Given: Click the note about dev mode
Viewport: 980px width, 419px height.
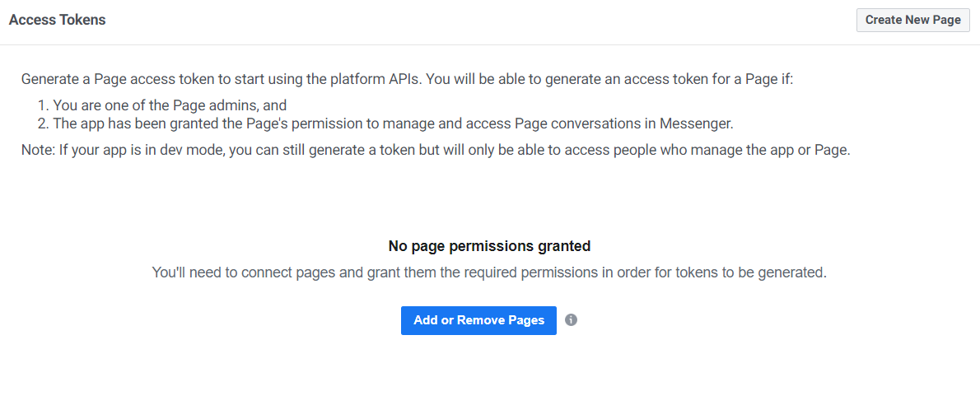Looking at the screenshot, I should click(435, 151).
